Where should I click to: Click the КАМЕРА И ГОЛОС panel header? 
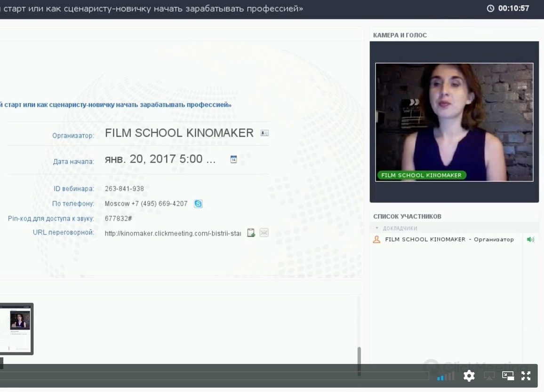pyautogui.click(x=400, y=35)
